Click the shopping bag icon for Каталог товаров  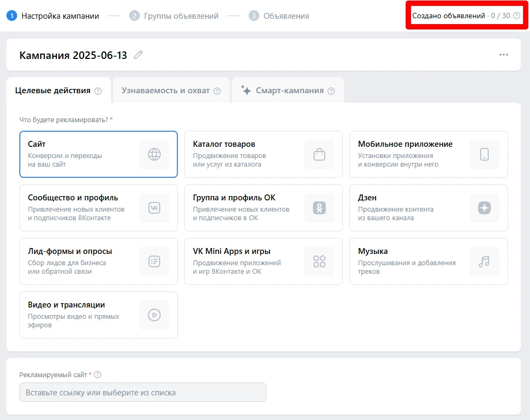click(x=319, y=154)
